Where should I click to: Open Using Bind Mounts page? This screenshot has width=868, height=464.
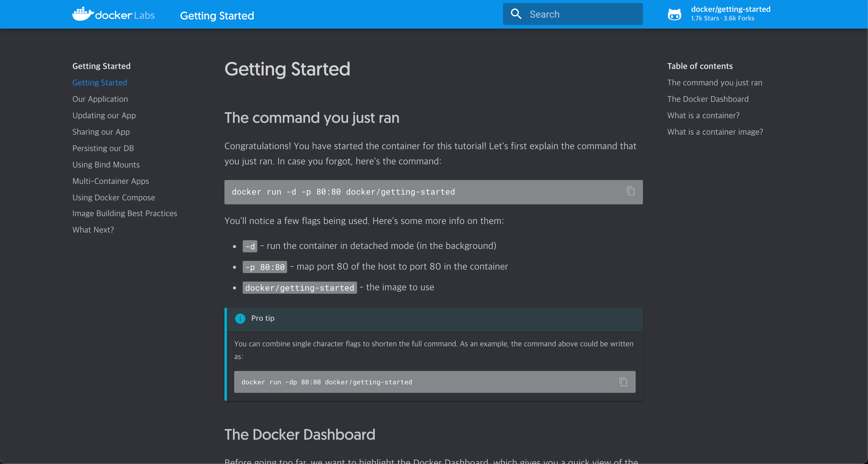[x=106, y=165]
